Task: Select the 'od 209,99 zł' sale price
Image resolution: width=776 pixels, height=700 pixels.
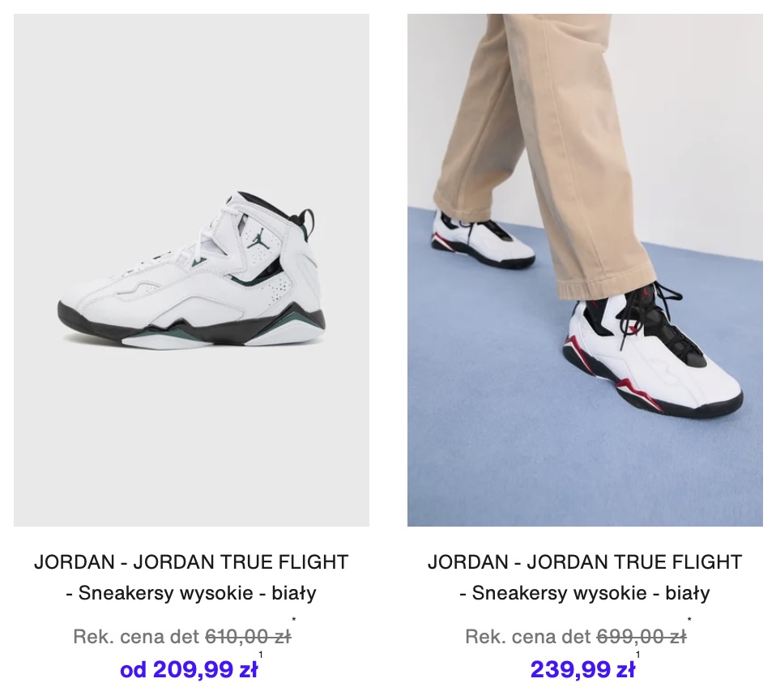Action: [189, 670]
